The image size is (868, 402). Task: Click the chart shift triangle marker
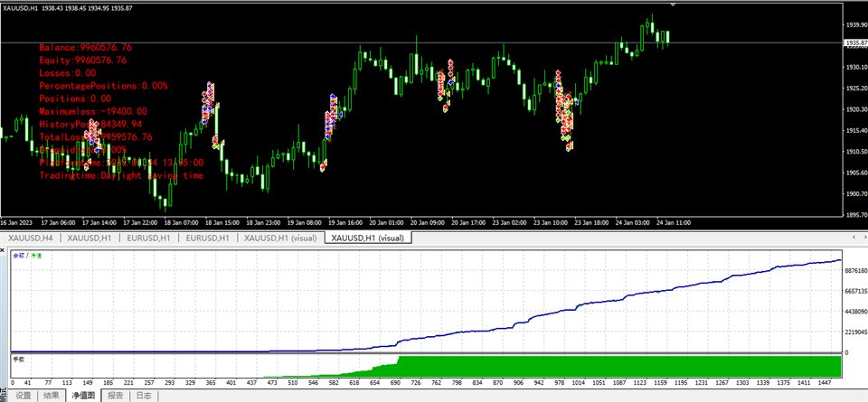click(x=673, y=5)
